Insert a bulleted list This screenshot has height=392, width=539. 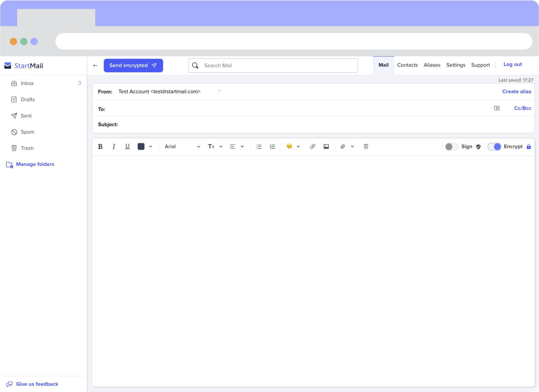[x=259, y=146]
